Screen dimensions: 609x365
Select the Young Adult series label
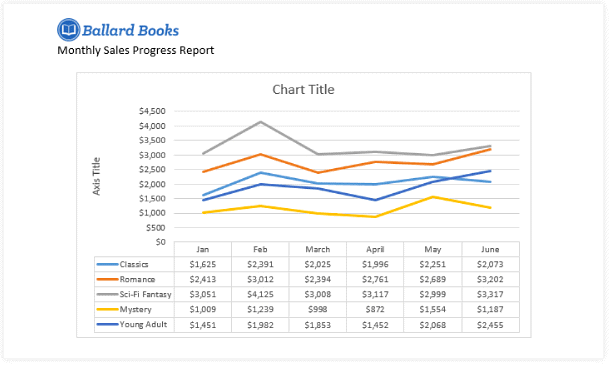tap(143, 324)
